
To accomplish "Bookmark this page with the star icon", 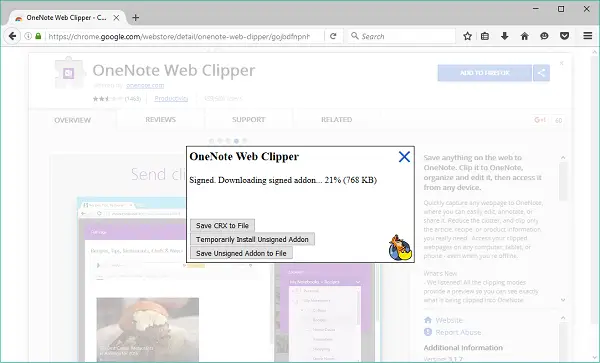I will [x=467, y=36].
